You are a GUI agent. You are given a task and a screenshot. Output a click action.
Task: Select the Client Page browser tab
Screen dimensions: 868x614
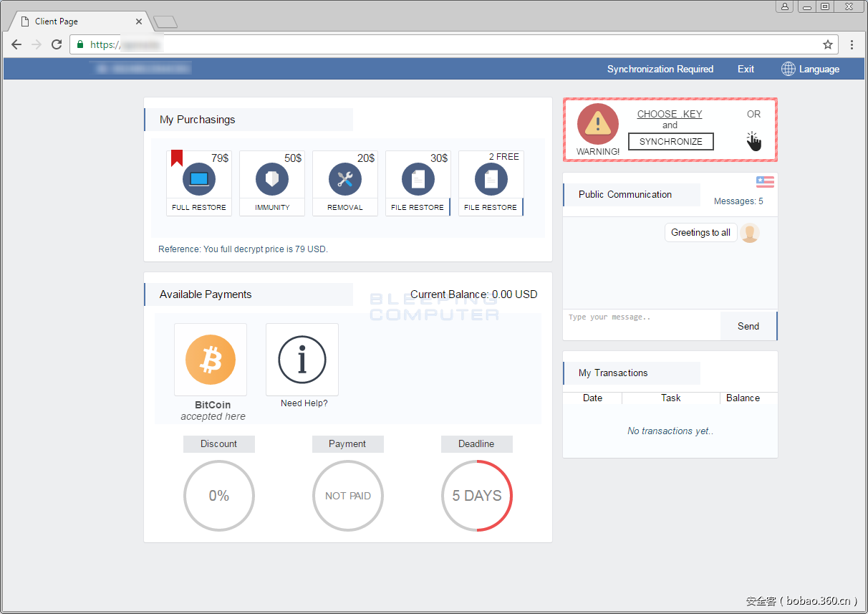(x=79, y=21)
